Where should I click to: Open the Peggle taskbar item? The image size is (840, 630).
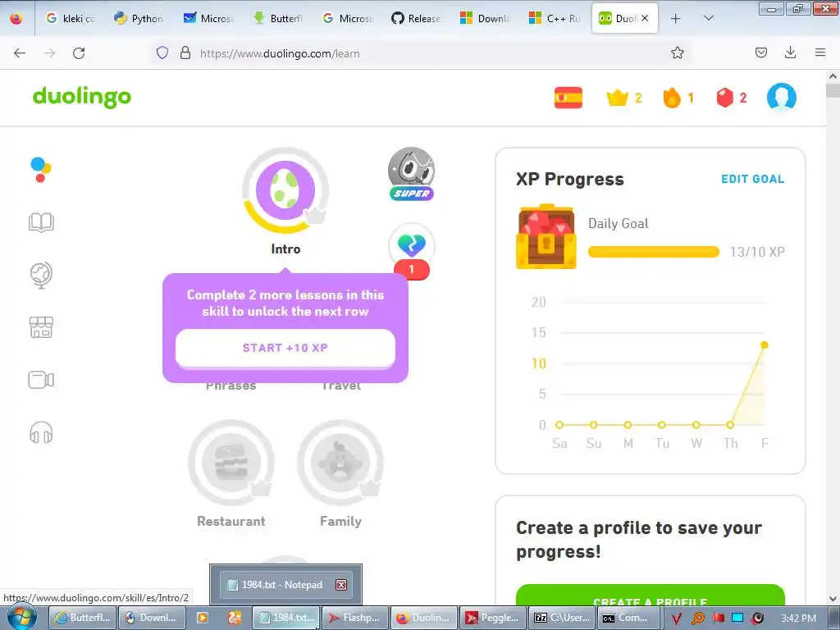pos(493,618)
